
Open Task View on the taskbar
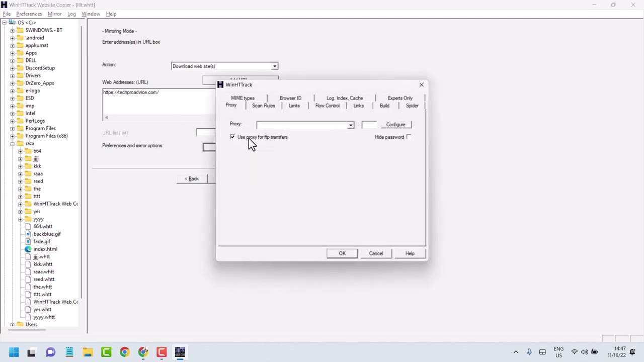coord(31,352)
